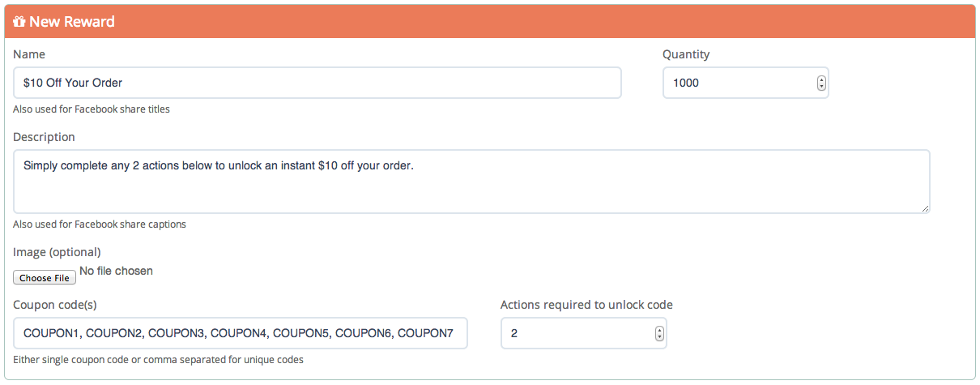Increase Quantity with the stepper up arrow

821,79
